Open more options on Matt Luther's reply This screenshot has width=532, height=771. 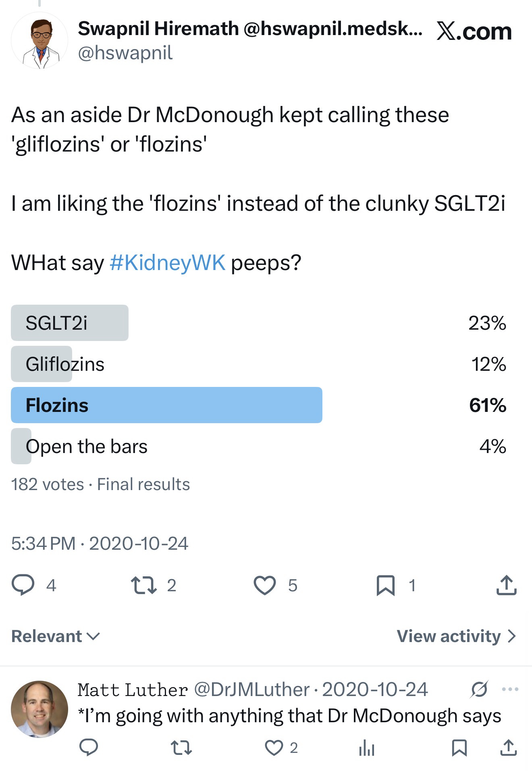coord(510,689)
